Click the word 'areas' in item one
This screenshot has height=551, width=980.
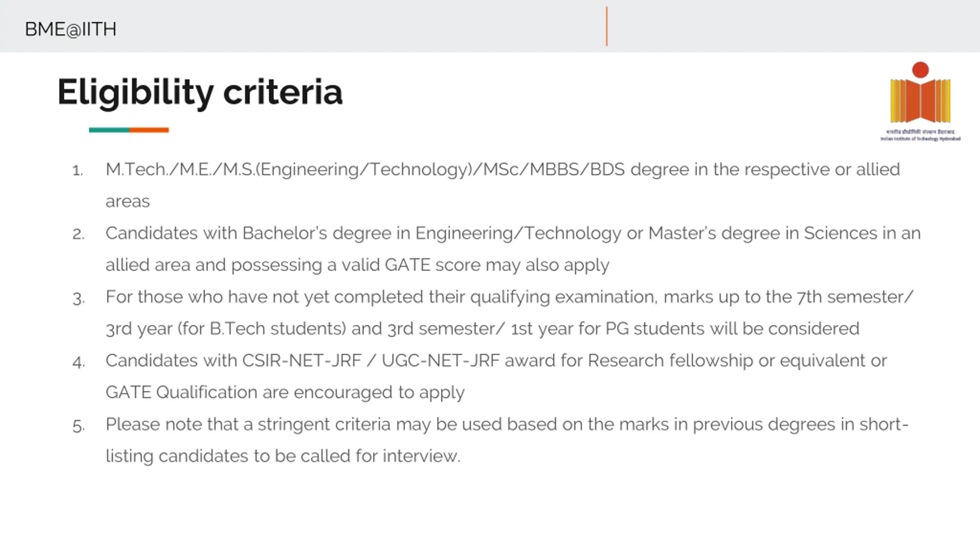point(127,202)
